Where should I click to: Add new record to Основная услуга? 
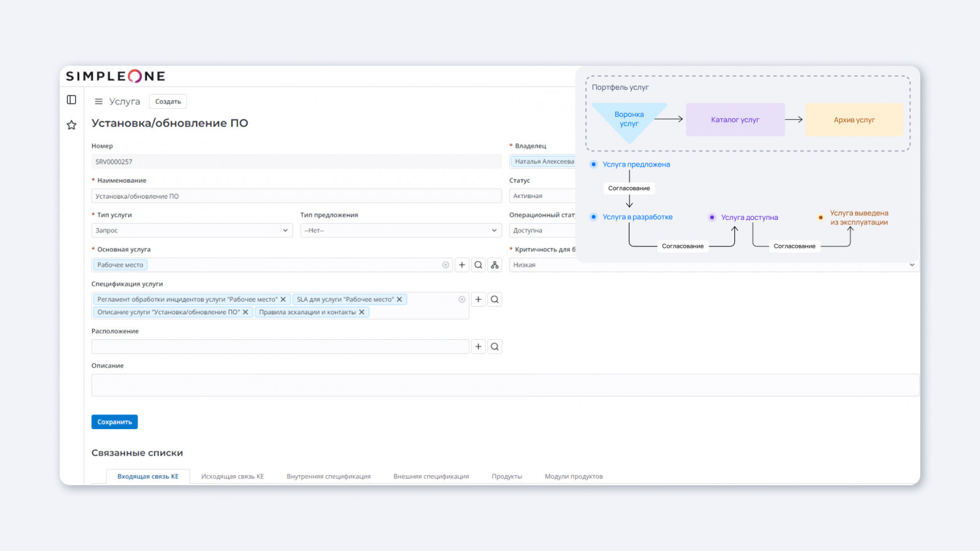(x=462, y=265)
